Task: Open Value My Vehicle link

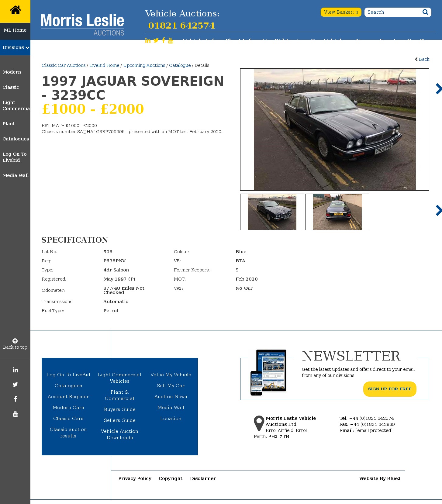Action: click(171, 375)
